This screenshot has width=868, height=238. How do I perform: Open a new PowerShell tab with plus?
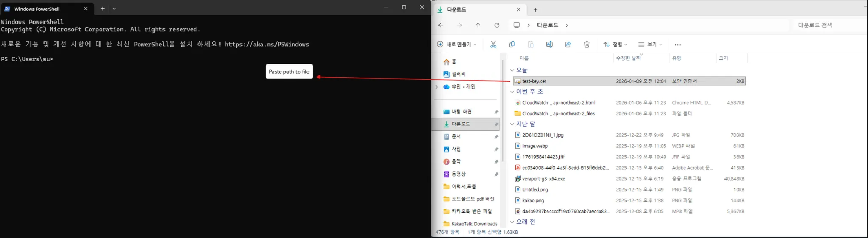[x=103, y=9]
